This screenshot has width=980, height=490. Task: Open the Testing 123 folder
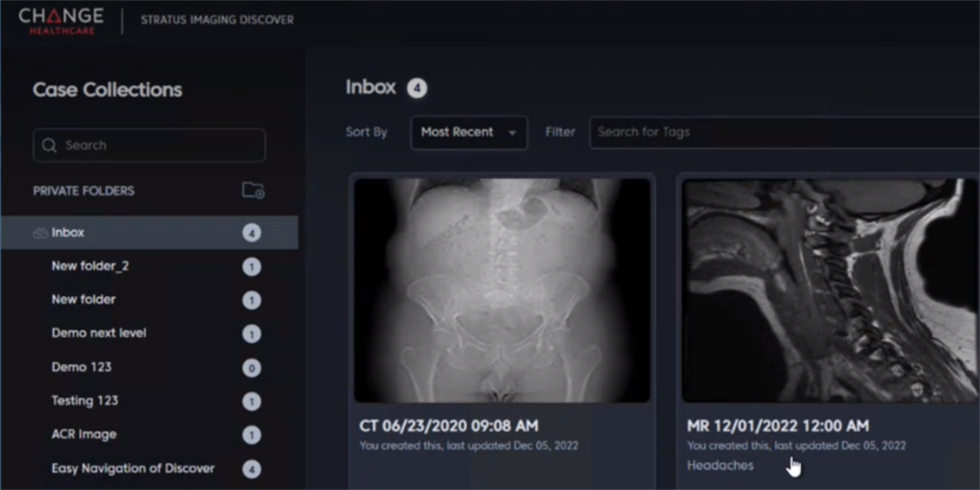pyautogui.click(x=85, y=401)
